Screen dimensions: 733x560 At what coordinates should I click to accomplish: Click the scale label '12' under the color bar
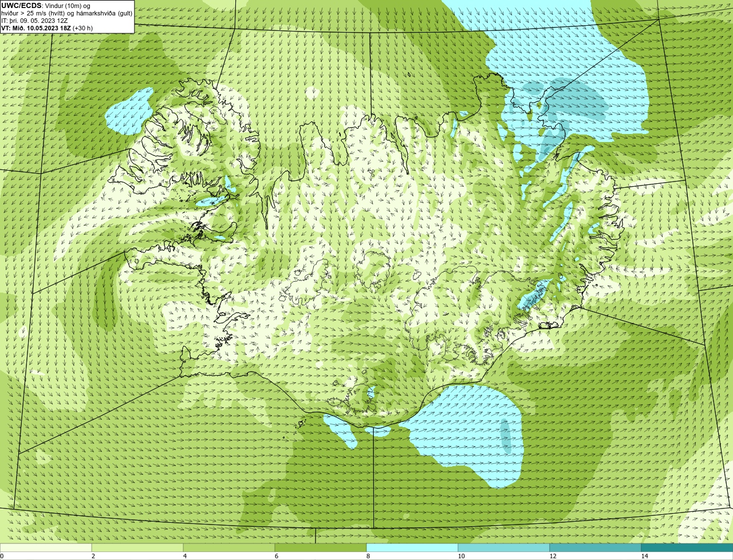[553, 556]
